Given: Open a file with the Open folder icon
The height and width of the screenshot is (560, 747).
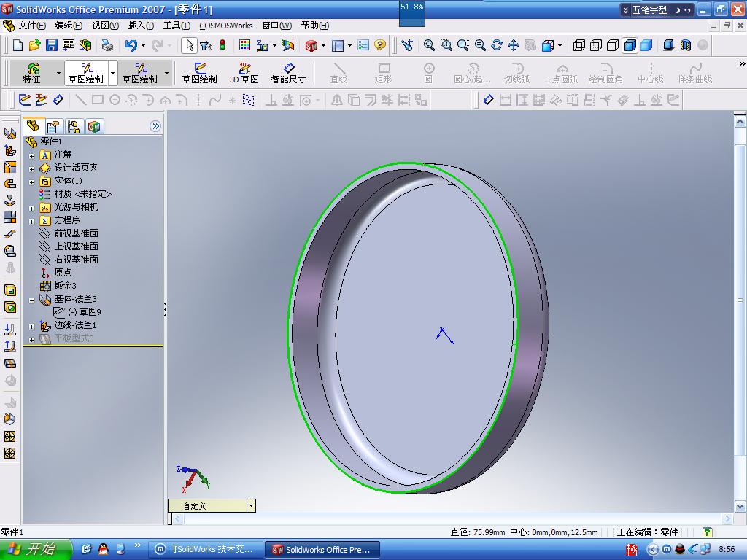Looking at the screenshot, I should 34,45.
